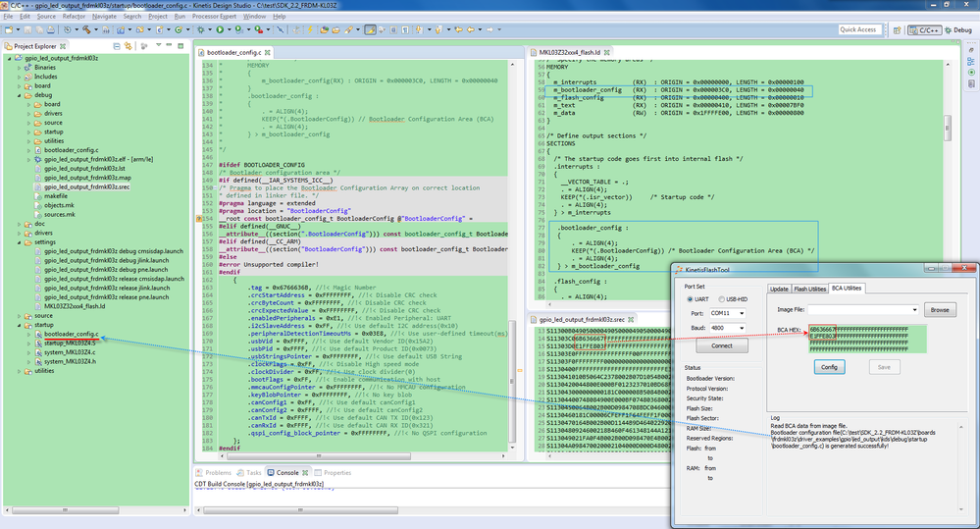Click the Browse button
Screen dimensions: 980x529
(x=939, y=309)
